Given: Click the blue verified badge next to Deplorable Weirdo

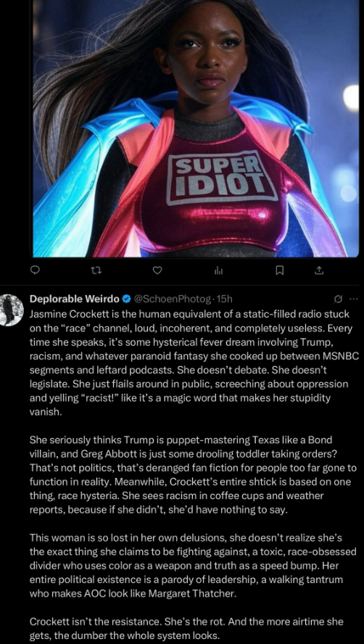Looking at the screenshot, I should [x=127, y=299].
